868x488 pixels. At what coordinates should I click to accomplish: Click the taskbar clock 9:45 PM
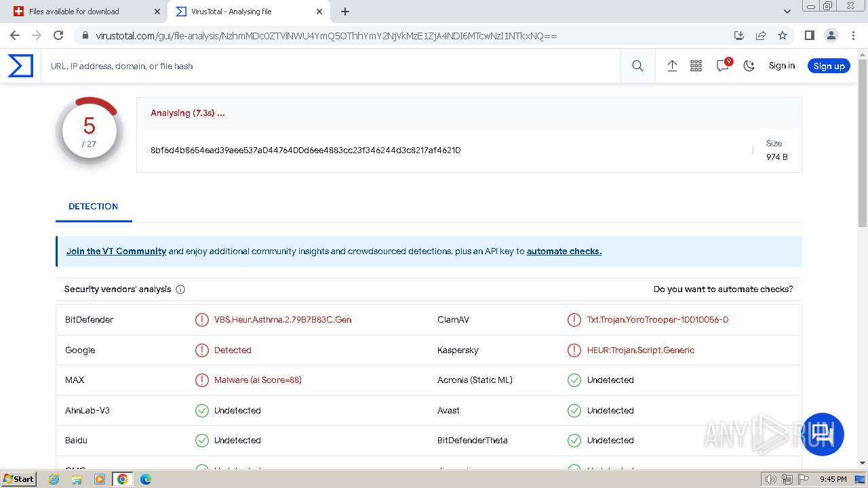[833, 479]
